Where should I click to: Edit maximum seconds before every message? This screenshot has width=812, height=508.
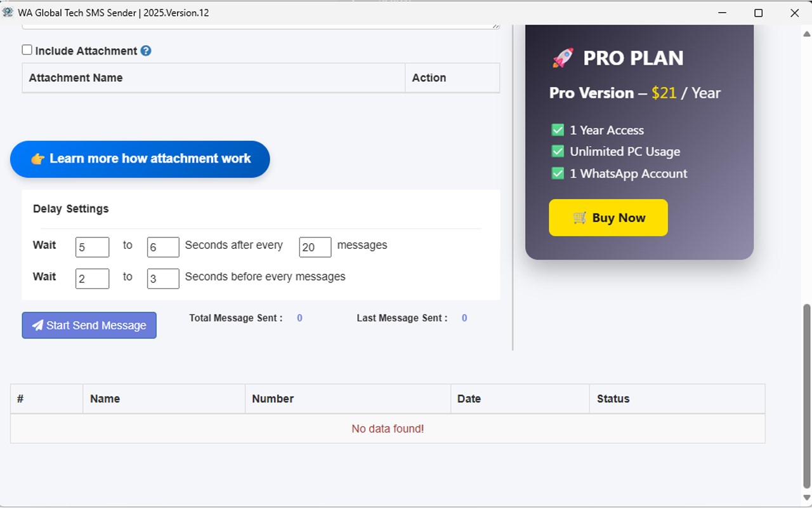point(163,279)
